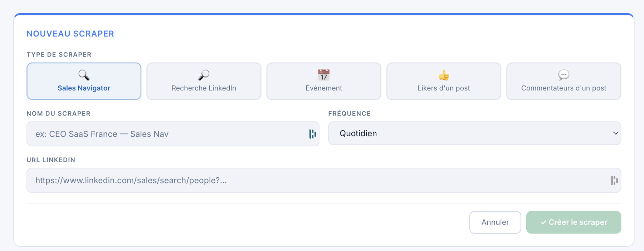Screen dimensions: 644x251
Task: Select the Sales Navigator scraper type
Action: coord(84,81)
